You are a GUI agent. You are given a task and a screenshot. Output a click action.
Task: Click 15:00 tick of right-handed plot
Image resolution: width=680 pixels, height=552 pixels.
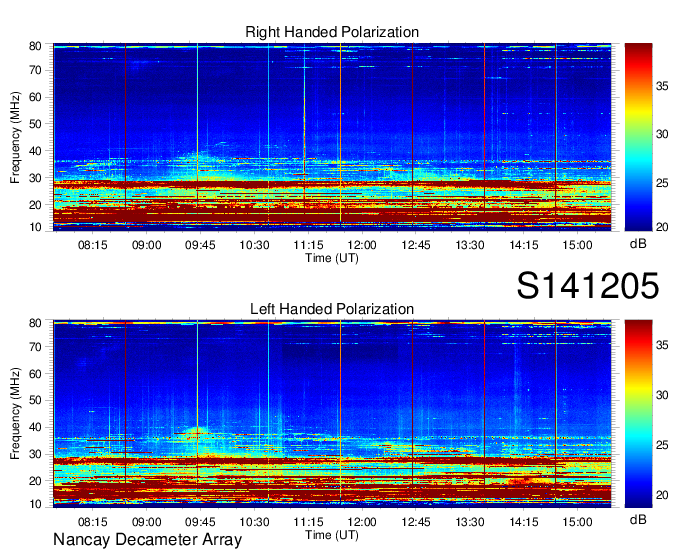tap(578, 245)
